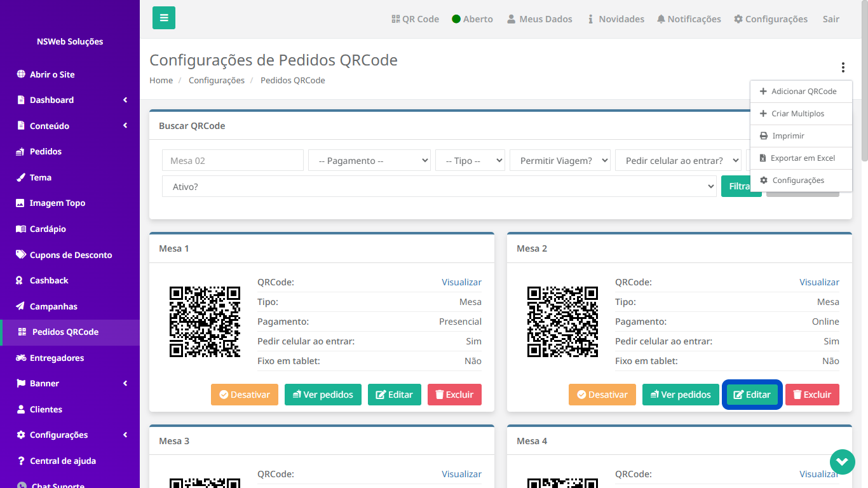
Task: Click the NSWeb Soluções brand name
Action: [x=70, y=42]
